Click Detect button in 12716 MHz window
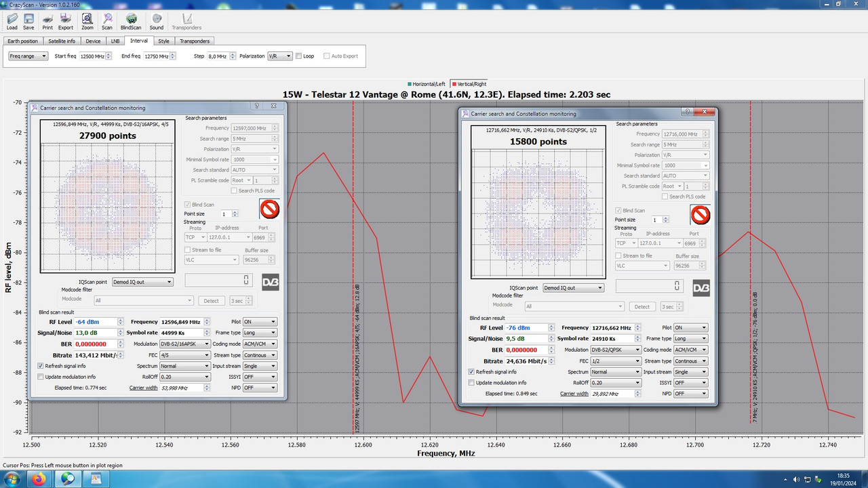The width and height of the screenshot is (868, 488). 643,306
